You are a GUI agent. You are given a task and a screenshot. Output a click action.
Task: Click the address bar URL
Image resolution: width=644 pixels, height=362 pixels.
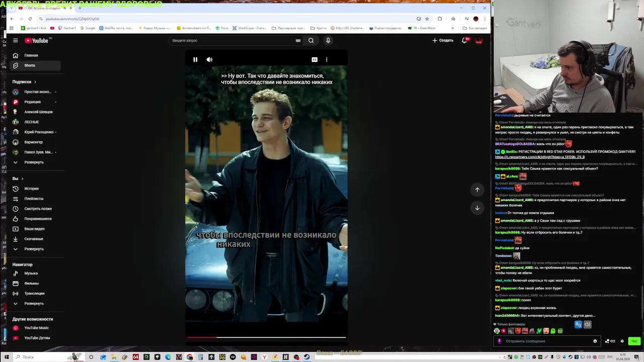(72, 19)
